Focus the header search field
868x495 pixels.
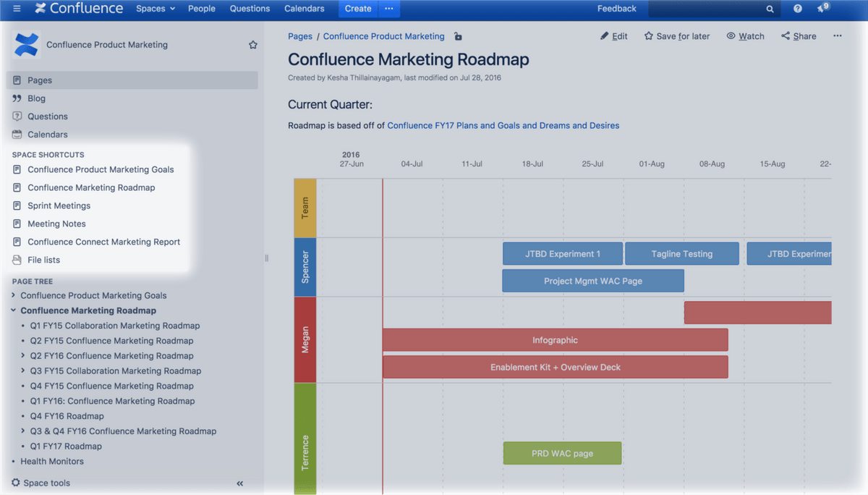pos(713,9)
